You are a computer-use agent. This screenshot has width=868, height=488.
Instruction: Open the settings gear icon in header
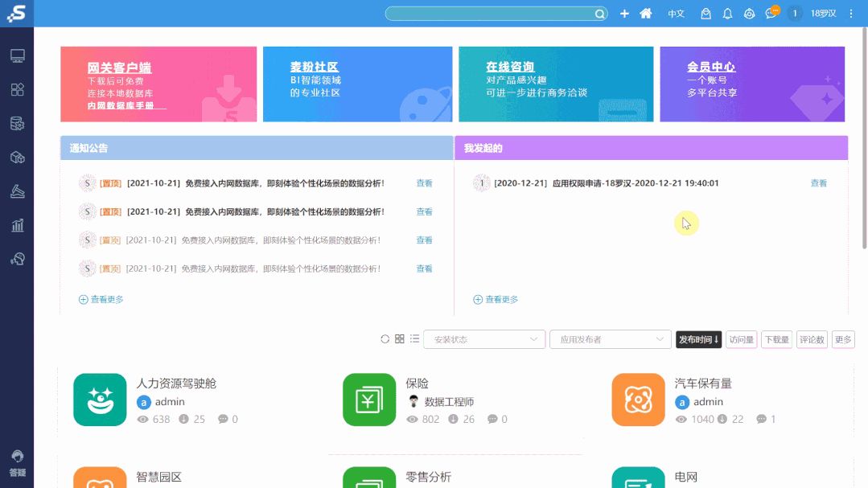749,14
